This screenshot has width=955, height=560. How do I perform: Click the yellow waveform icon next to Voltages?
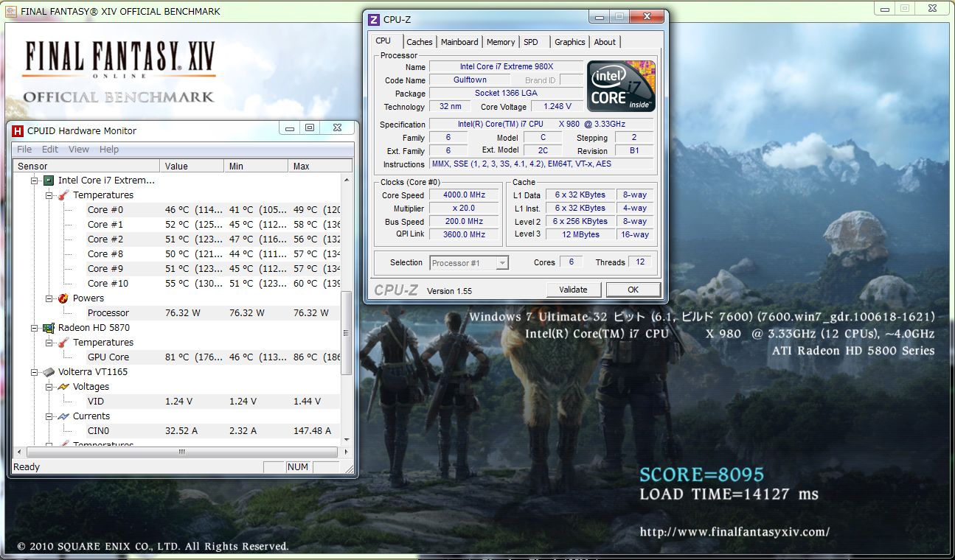pyautogui.click(x=63, y=387)
